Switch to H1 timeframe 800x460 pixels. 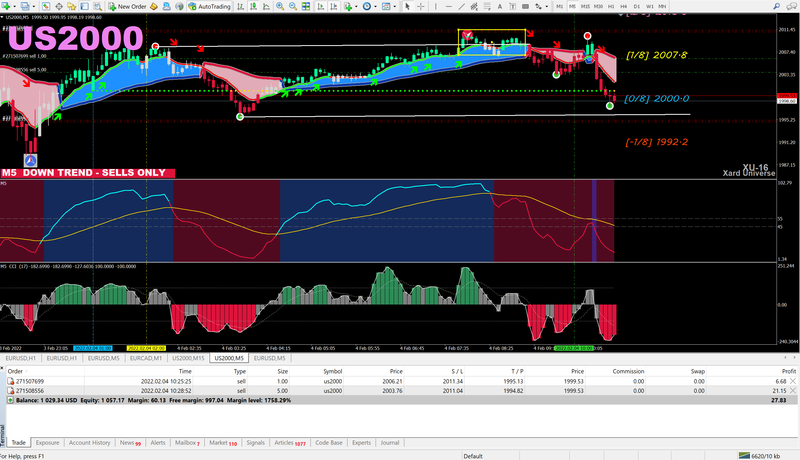point(611,6)
